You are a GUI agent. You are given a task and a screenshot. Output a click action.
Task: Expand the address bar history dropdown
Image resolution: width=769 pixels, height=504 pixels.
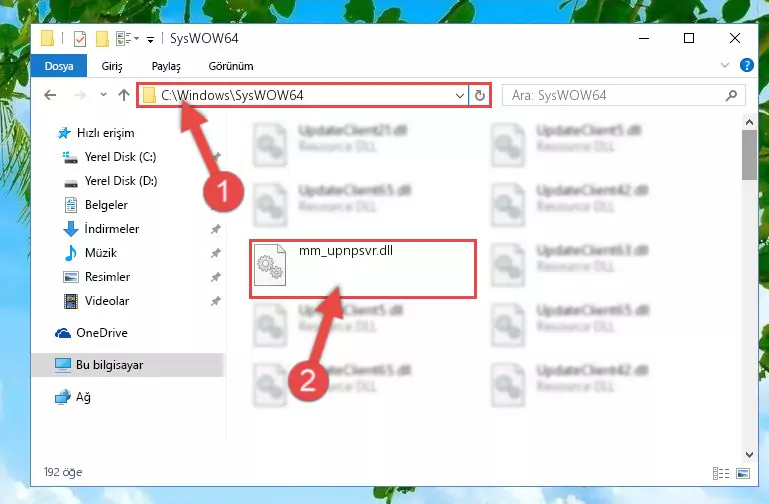click(x=460, y=96)
